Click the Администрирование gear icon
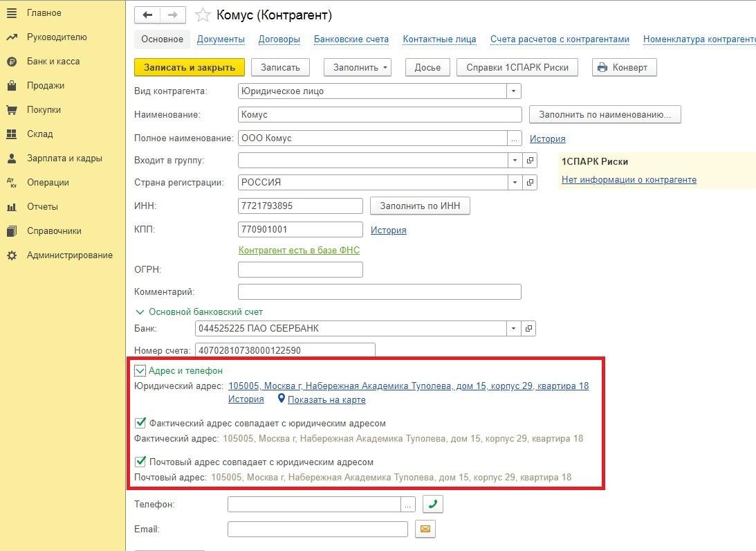756x551 pixels. click(12, 255)
